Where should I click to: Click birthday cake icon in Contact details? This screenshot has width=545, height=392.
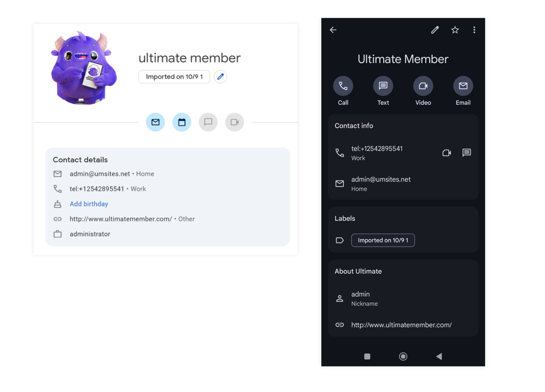[x=57, y=204]
